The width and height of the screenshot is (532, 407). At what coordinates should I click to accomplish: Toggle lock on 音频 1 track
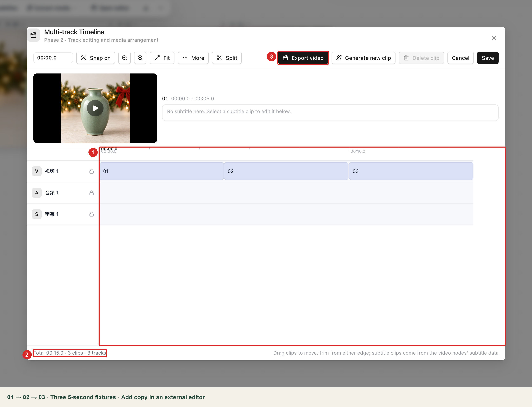pos(92,193)
